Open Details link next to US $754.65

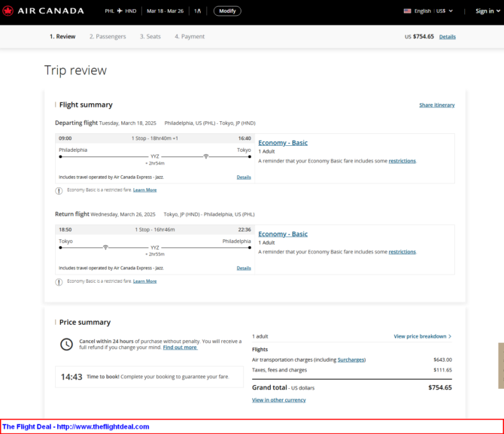[448, 37]
